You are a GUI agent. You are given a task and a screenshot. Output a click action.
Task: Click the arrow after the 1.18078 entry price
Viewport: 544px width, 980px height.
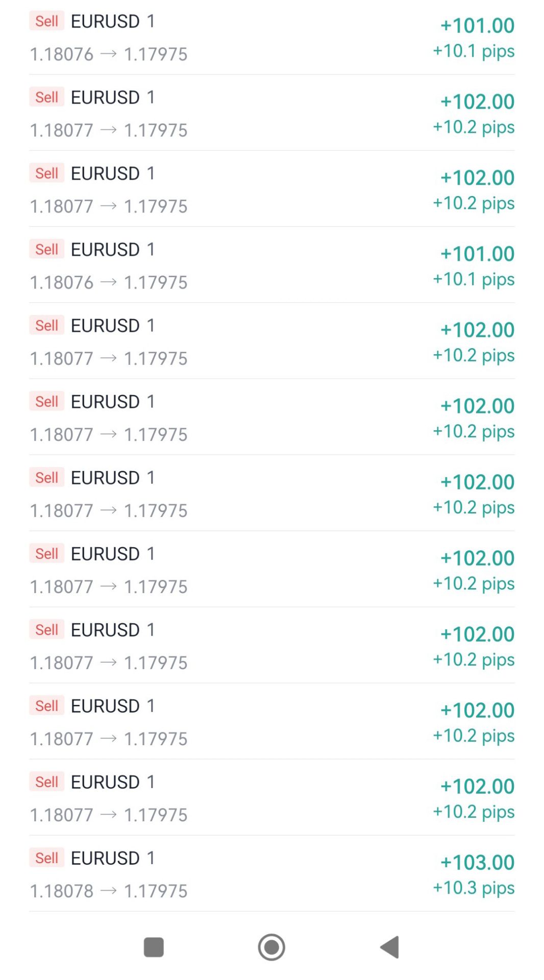(109, 891)
